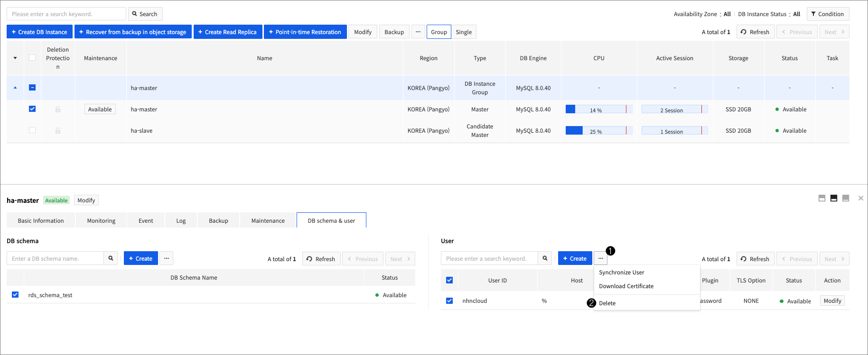Open the Backup tab in detail panel
This screenshot has height=355, width=868.
(x=218, y=220)
